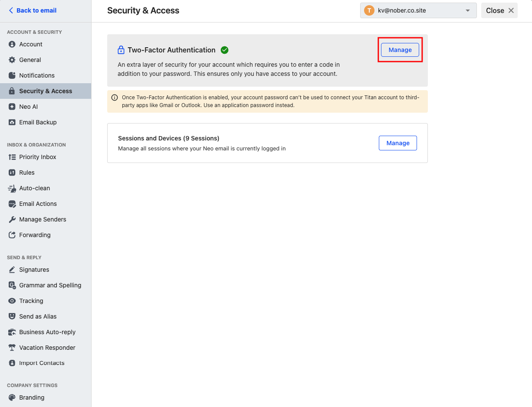Select the Notifications bell icon
Image resolution: width=532 pixels, height=407 pixels.
12,75
